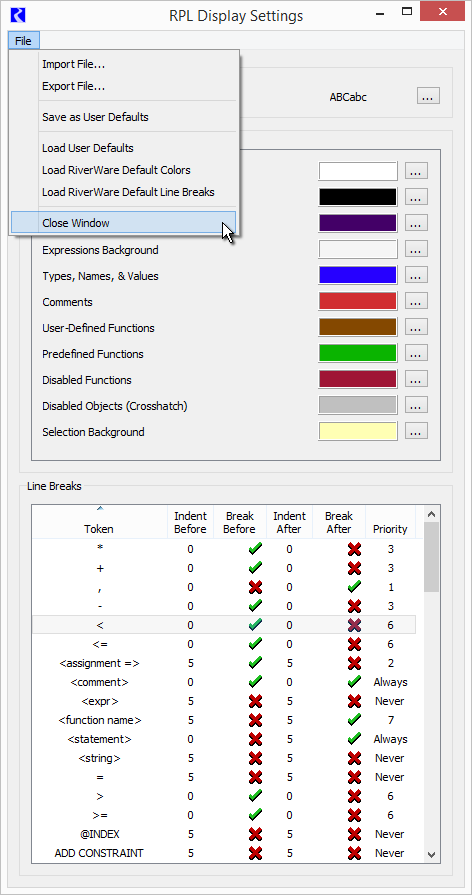The width and height of the screenshot is (472, 895).
Task: Toggle Break Before check for > token
Action: coord(255,796)
